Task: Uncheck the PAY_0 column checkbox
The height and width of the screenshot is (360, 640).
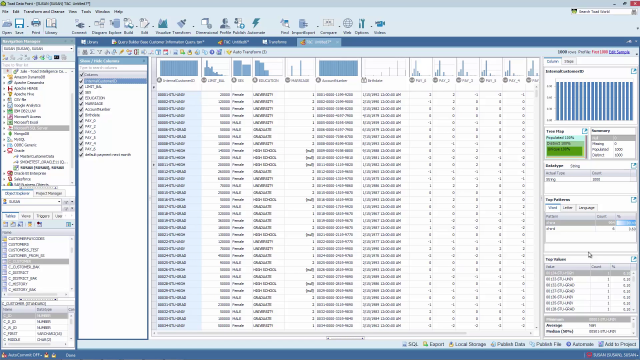Action: pos(82,121)
